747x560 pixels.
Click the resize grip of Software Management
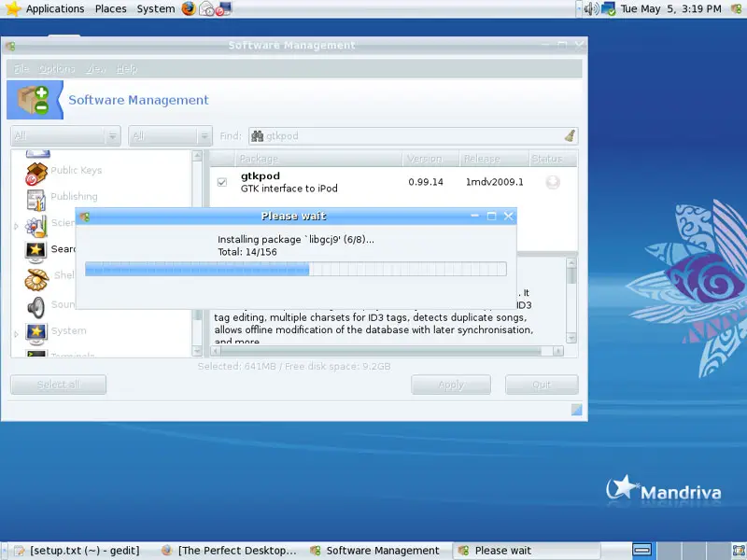(x=576, y=410)
